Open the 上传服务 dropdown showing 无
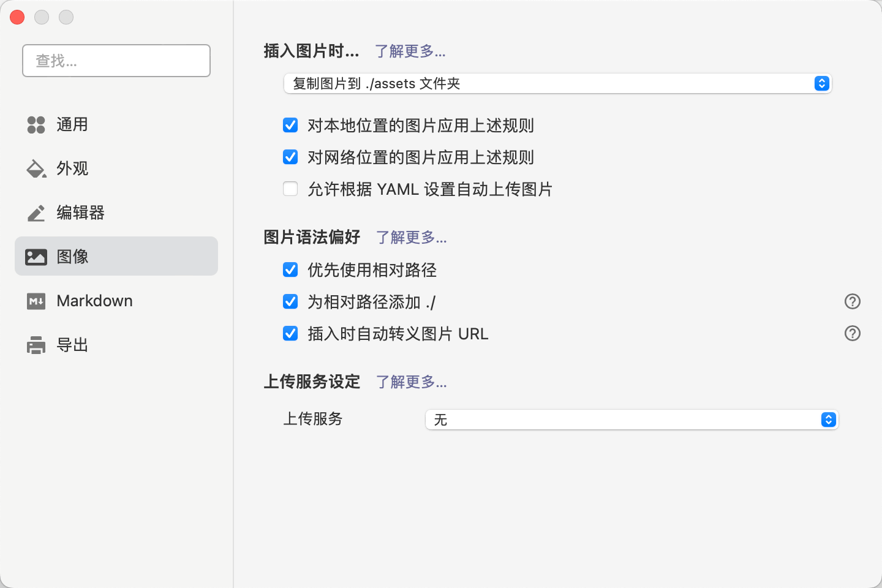This screenshot has height=588, width=882. coord(632,420)
